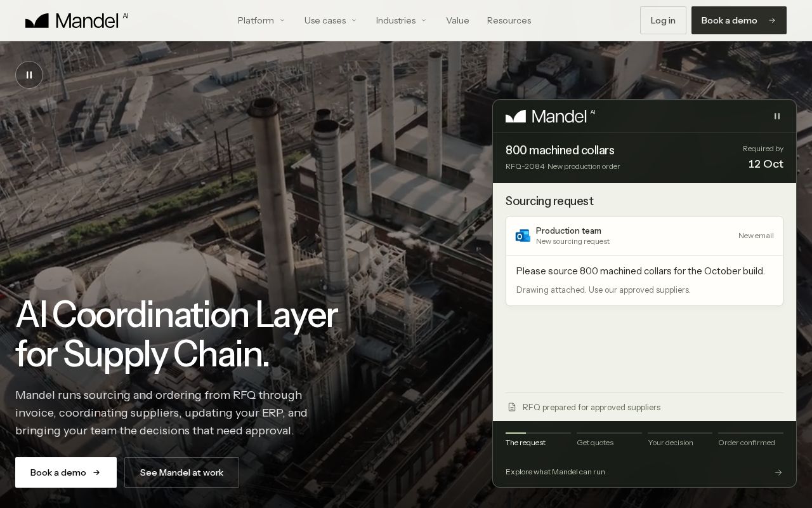Click Book a demo in header
This screenshot has width=812, height=508.
739,20
